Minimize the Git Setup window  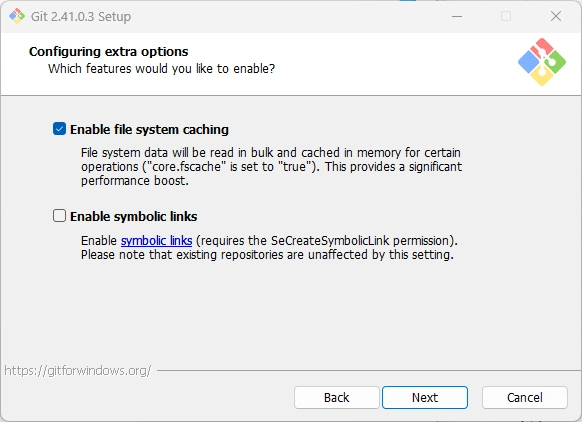[x=457, y=16]
